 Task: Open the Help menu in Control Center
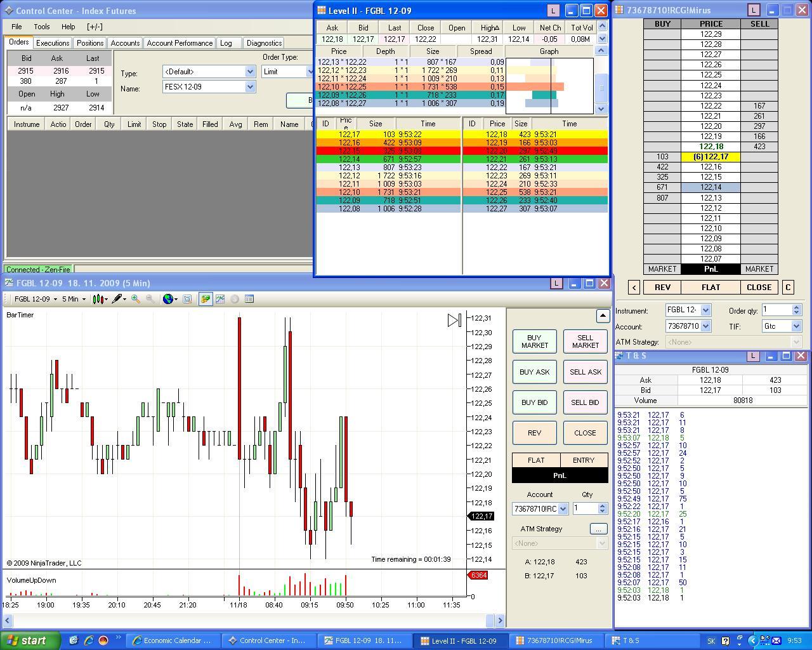[x=68, y=27]
